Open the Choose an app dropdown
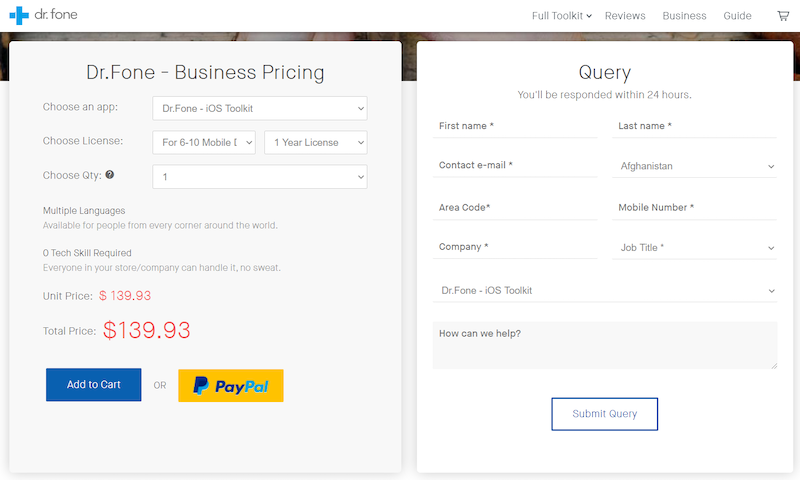800x480 pixels. [260, 108]
